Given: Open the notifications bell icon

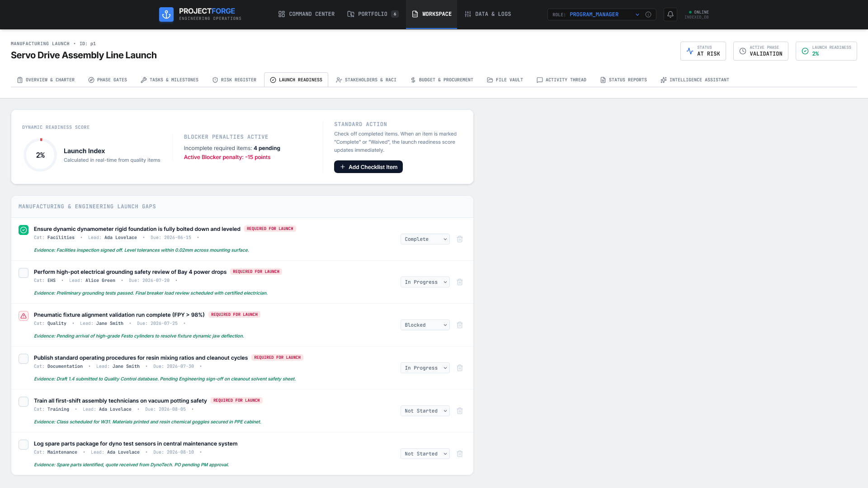Looking at the screenshot, I should (x=670, y=14).
